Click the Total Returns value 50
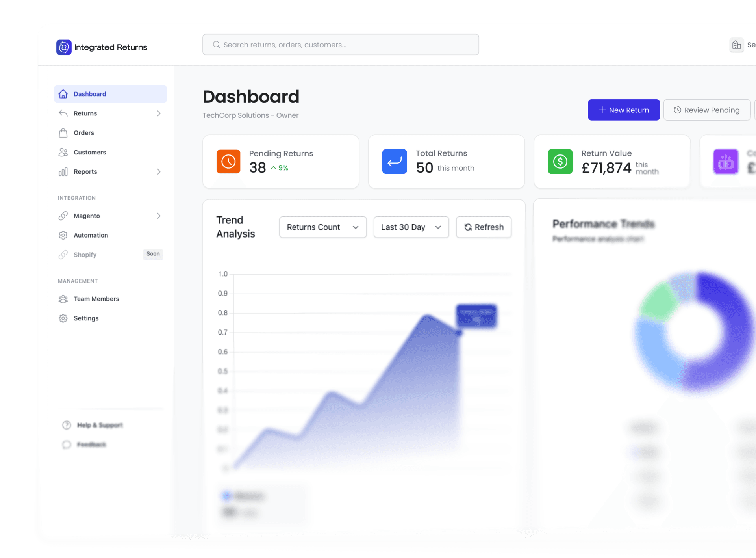This screenshot has width=756, height=558. coord(424,168)
